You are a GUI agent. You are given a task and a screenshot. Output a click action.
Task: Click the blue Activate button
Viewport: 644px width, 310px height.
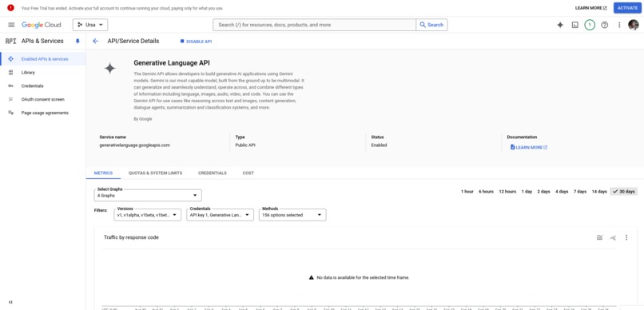click(x=627, y=8)
